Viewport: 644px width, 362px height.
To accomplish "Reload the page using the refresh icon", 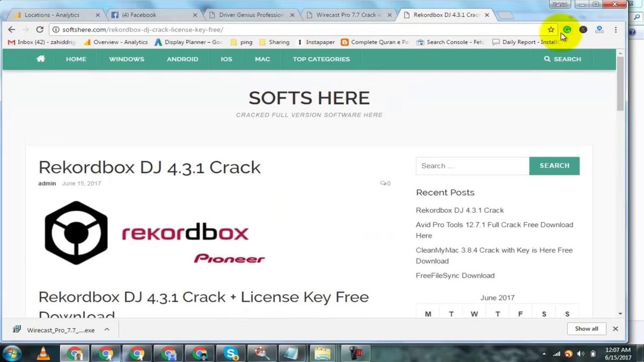I will tap(40, 29).
